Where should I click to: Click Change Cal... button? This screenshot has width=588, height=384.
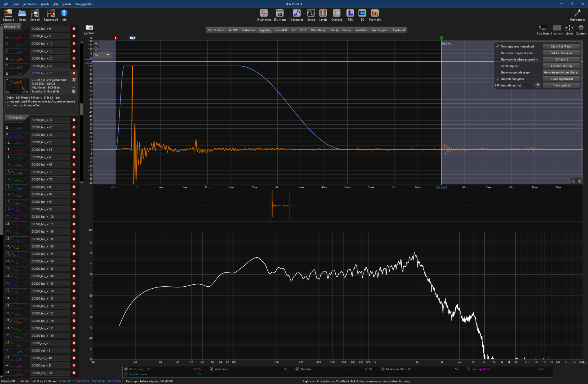pyautogui.click(x=17, y=117)
